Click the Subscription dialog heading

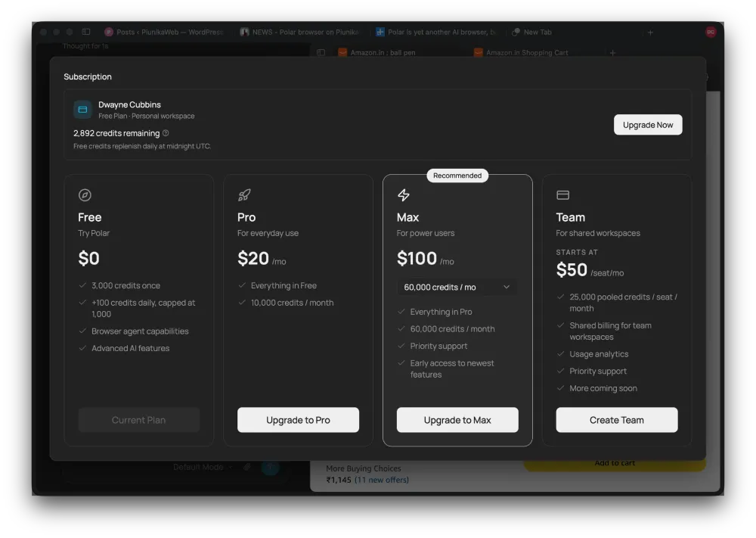[88, 76]
